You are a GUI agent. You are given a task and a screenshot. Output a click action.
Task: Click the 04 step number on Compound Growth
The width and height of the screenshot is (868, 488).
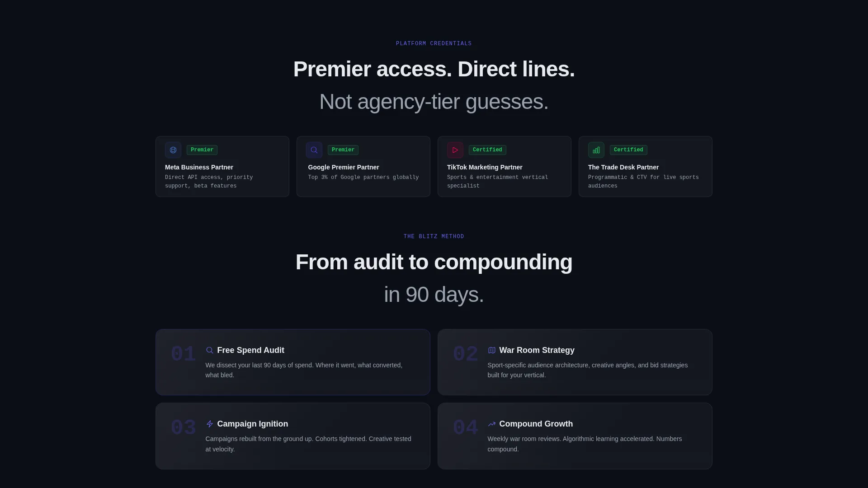(465, 427)
